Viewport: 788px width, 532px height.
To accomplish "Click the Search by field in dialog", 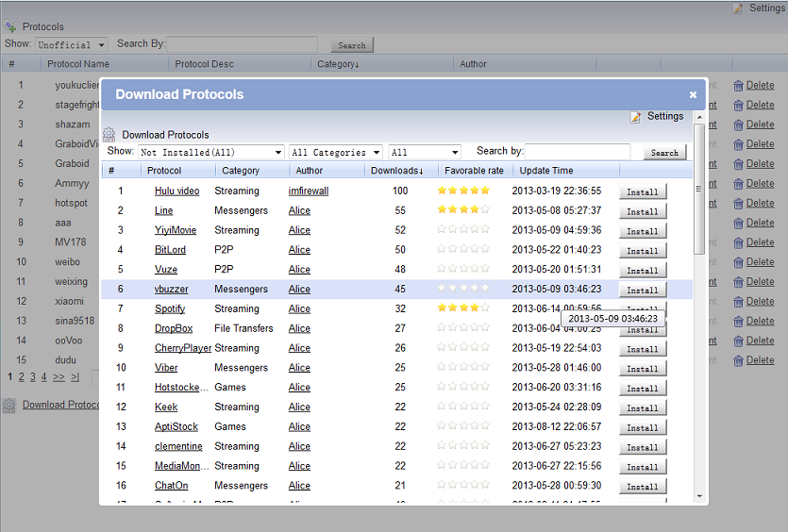I will (x=578, y=152).
